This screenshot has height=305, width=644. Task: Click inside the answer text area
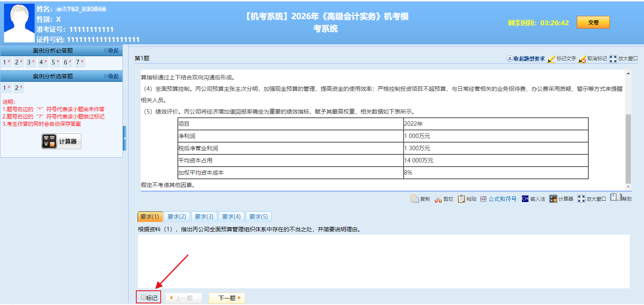[383, 261]
